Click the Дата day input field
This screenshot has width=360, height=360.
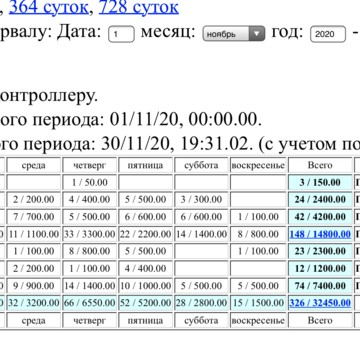click(x=121, y=34)
